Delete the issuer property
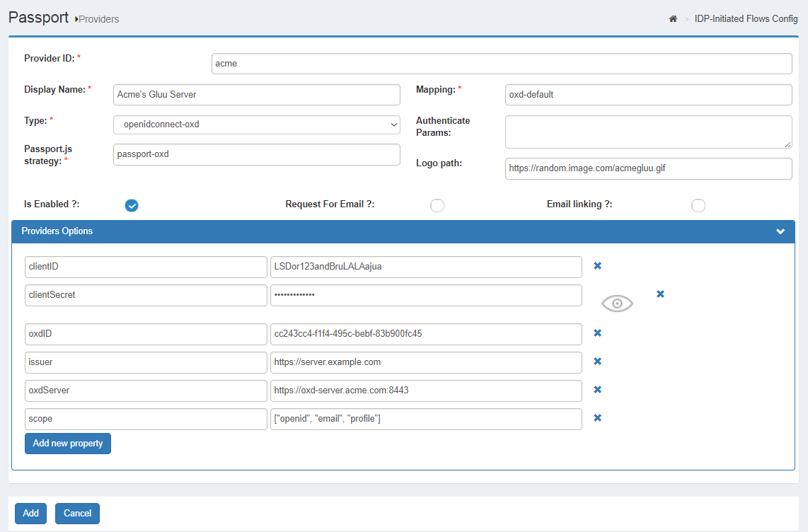 [597, 362]
